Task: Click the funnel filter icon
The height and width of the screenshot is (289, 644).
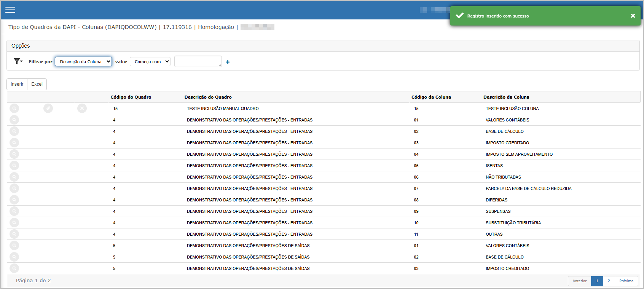Action: (18, 61)
